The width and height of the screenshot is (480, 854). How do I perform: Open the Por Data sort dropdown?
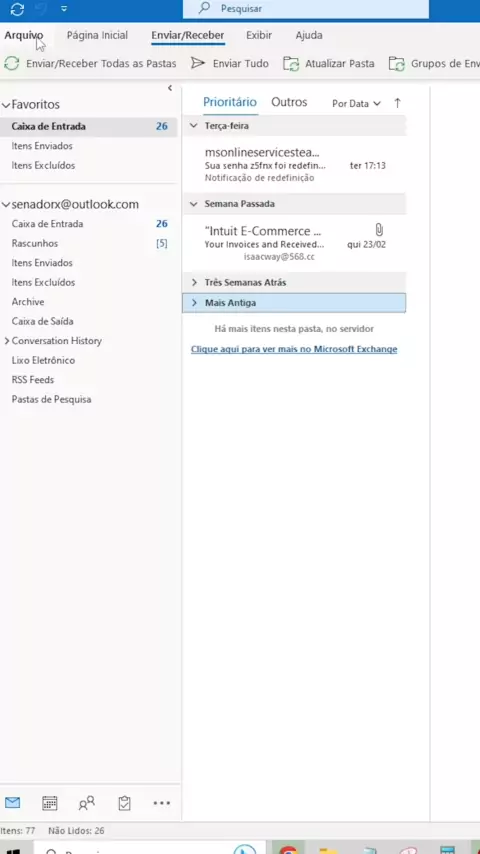click(356, 103)
